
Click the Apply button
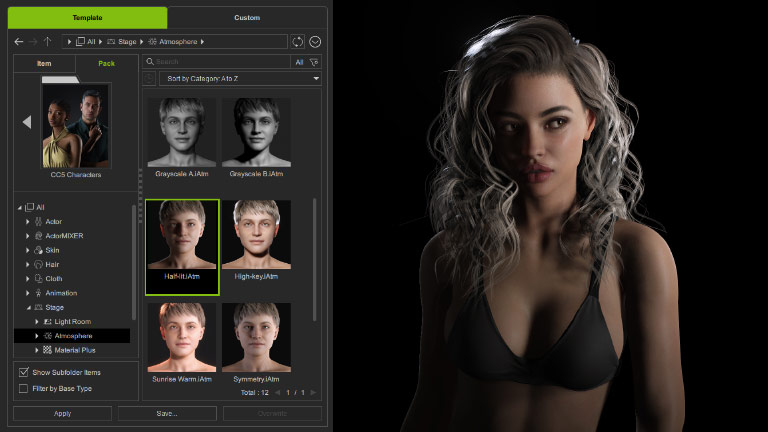[x=62, y=413]
